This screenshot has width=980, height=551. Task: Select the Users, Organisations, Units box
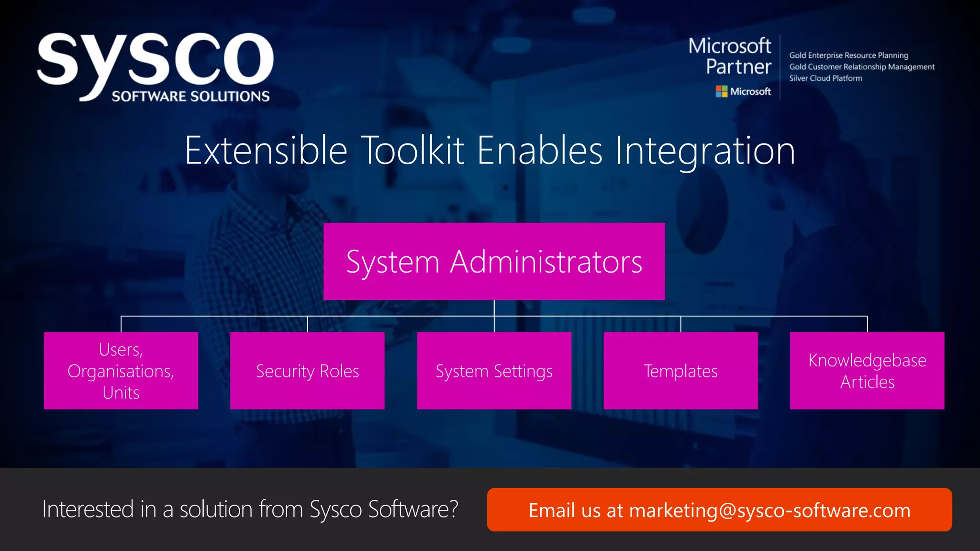(x=121, y=371)
